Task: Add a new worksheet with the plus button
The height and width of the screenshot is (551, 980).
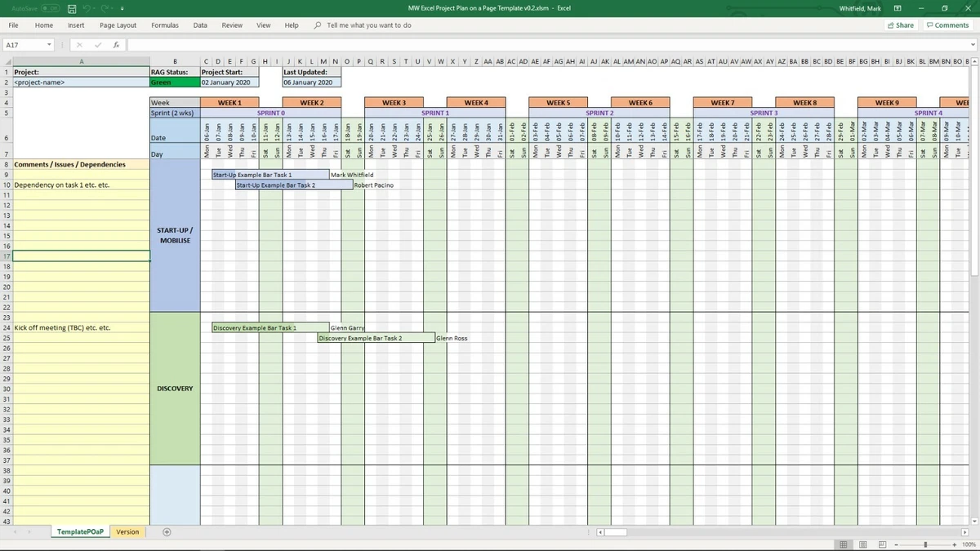Action: [167, 531]
